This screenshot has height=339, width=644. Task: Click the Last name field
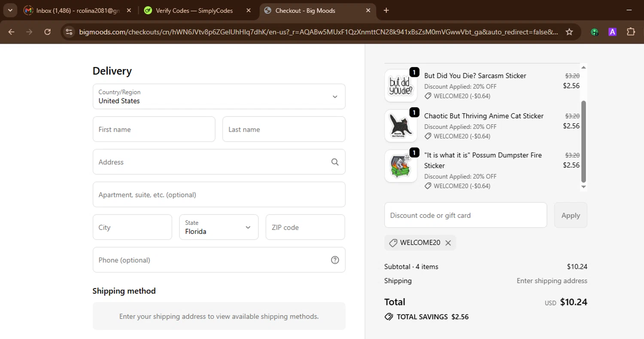tap(284, 129)
